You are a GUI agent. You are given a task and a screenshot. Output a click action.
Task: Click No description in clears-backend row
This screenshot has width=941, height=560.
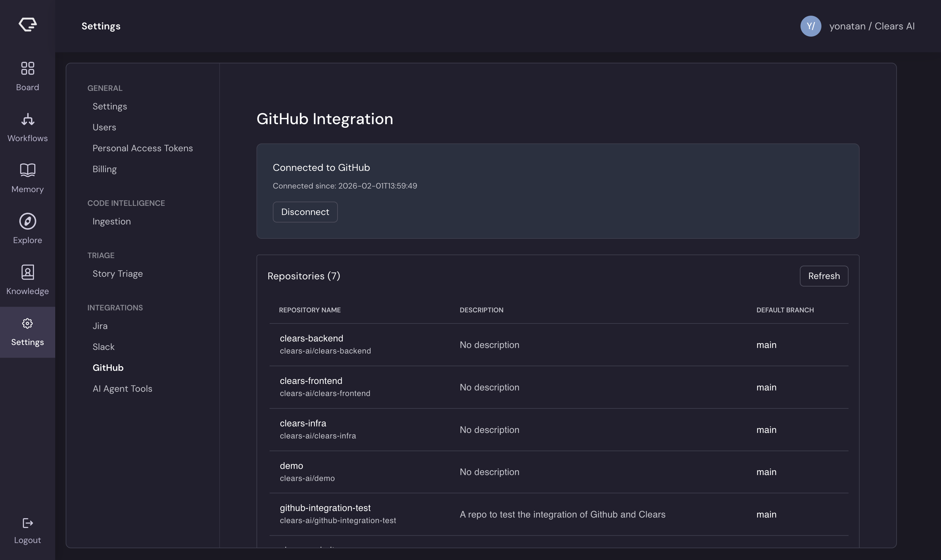[489, 345]
